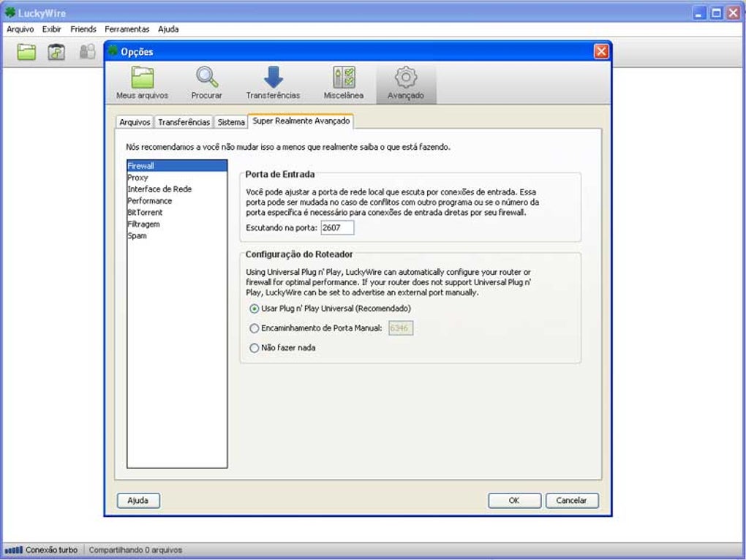Screen dimensions: 746x560
Task: Select Proxy in the settings list
Action: click(x=177, y=178)
